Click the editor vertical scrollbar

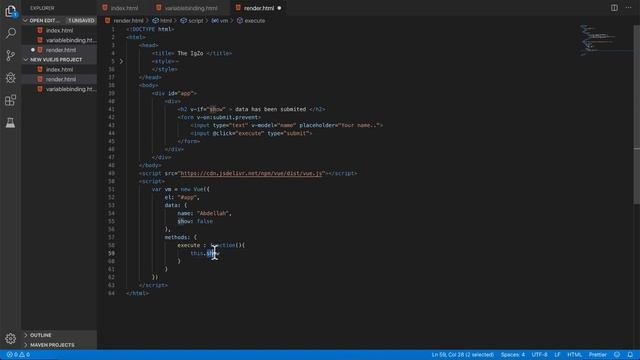pos(636,114)
